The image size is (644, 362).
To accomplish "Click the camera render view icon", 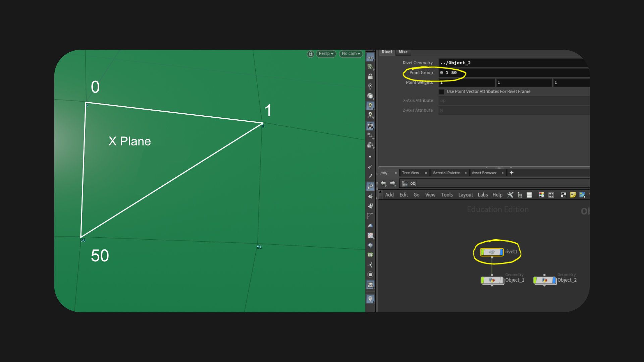I will click(x=370, y=145).
